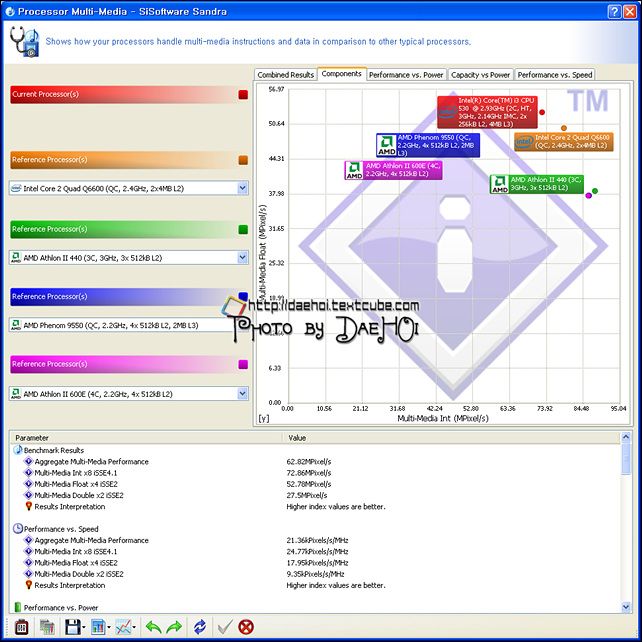Screen dimensions: 642x642
Task: Click the [y] axis toggle label
Action: tap(264, 418)
